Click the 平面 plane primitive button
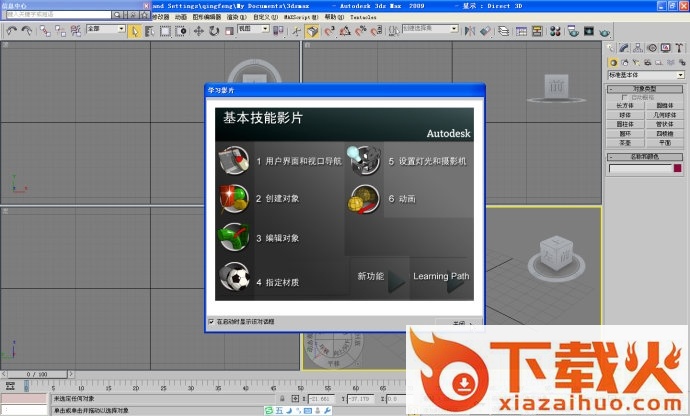Viewport: 690px width, 416px height. point(664,143)
